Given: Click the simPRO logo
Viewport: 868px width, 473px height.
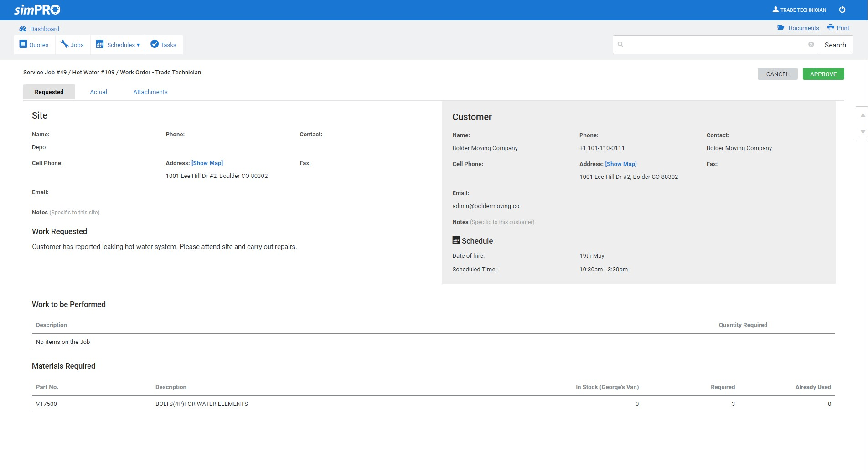Looking at the screenshot, I should coord(37,10).
